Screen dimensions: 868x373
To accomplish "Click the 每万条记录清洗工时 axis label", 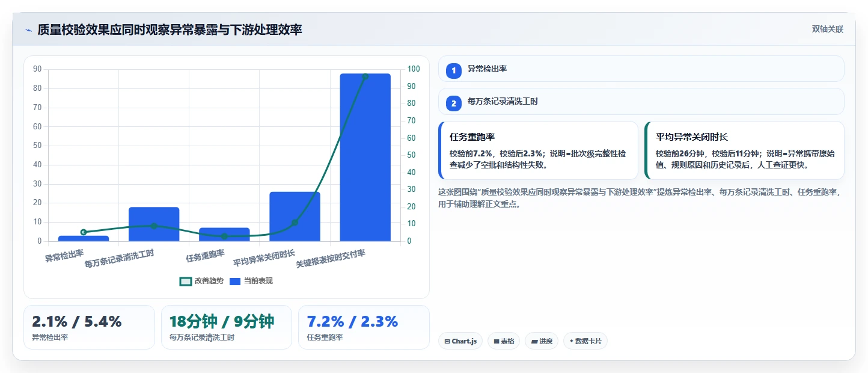I will pos(119,259).
